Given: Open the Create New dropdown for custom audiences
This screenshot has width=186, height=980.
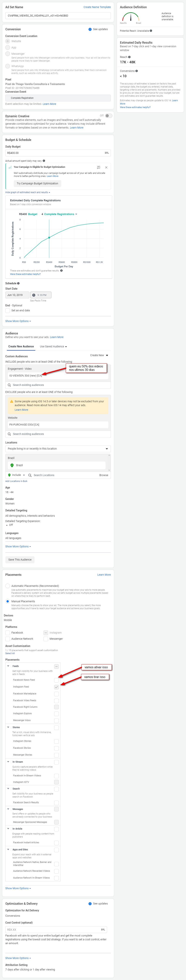Looking at the screenshot, I should pyautogui.click(x=99, y=355).
